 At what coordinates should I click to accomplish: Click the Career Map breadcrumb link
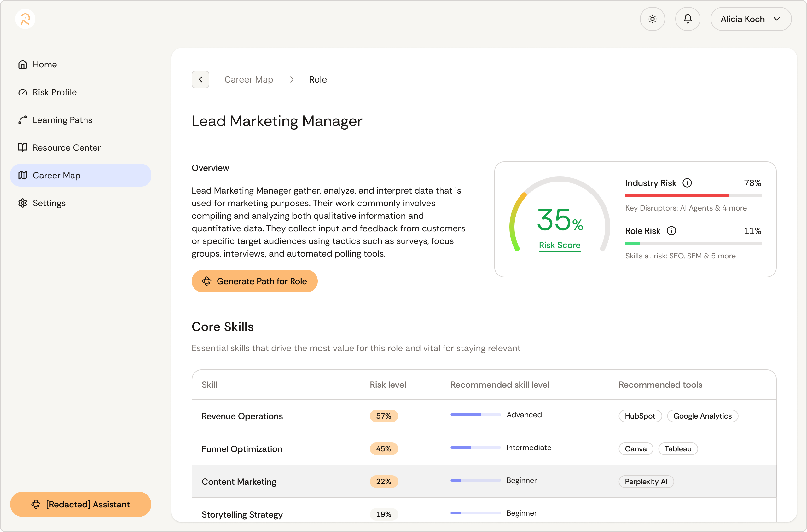[248, 79]
